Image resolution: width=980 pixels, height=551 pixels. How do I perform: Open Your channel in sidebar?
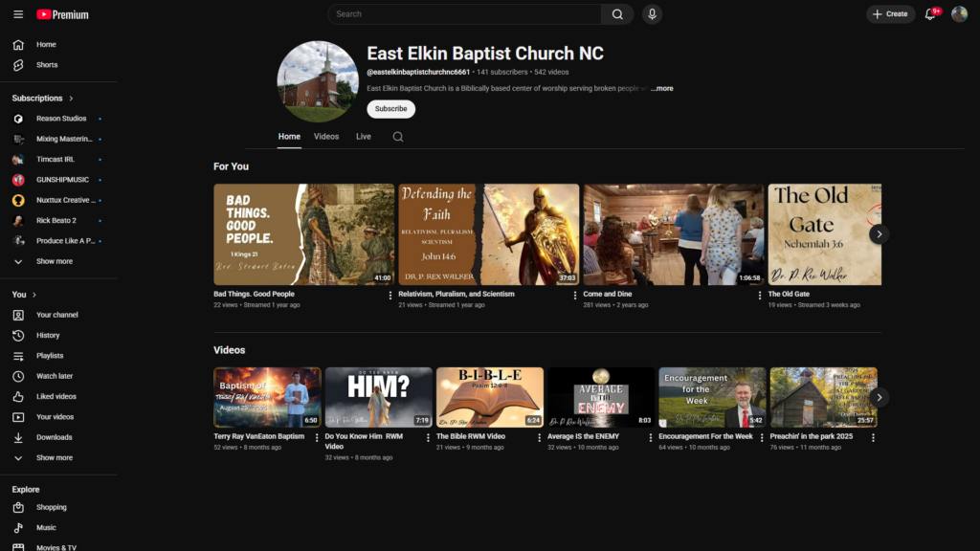click(x=58, y=315)
